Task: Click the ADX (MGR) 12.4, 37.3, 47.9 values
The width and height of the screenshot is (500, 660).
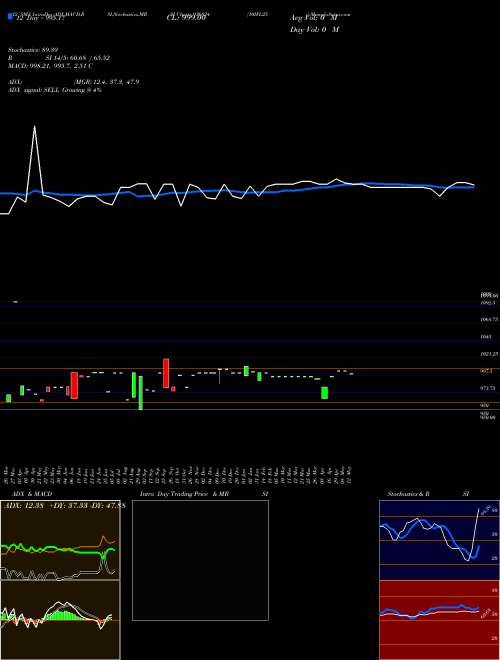Action: [106, 82]
